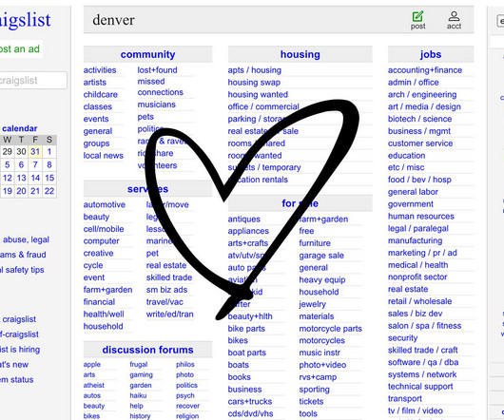Open the discussion forums heading
Viewport: 504px width, 420px height.
pos(147,350)
